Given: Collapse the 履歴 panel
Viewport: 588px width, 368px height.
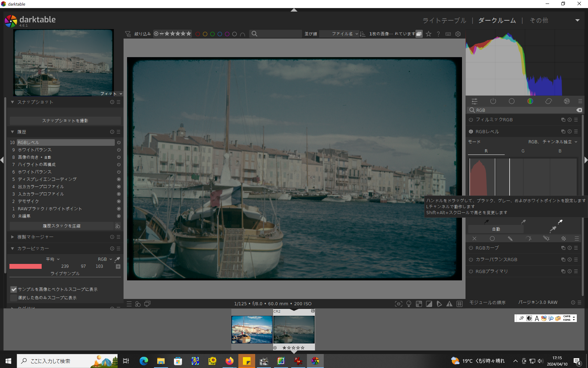Looking at the screenshot, I should (12, 132).
